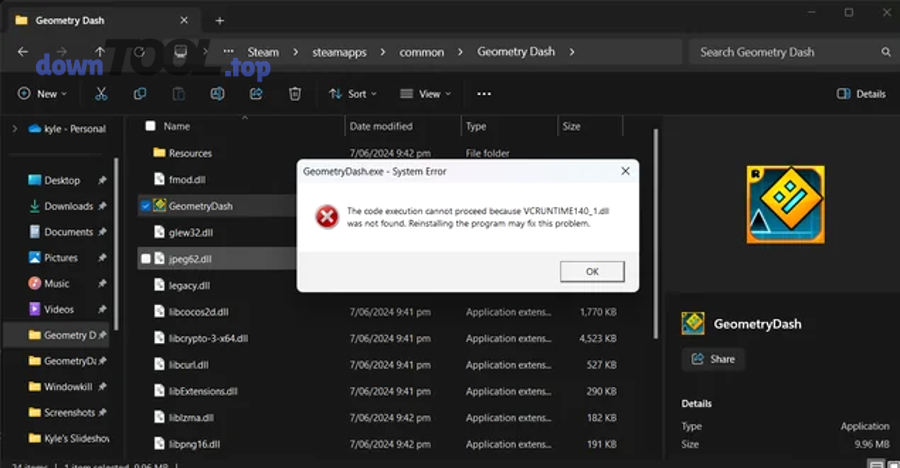This screenshot has height=468, width=900.
Task: Click the Delete trash icon
Action: 294,94
